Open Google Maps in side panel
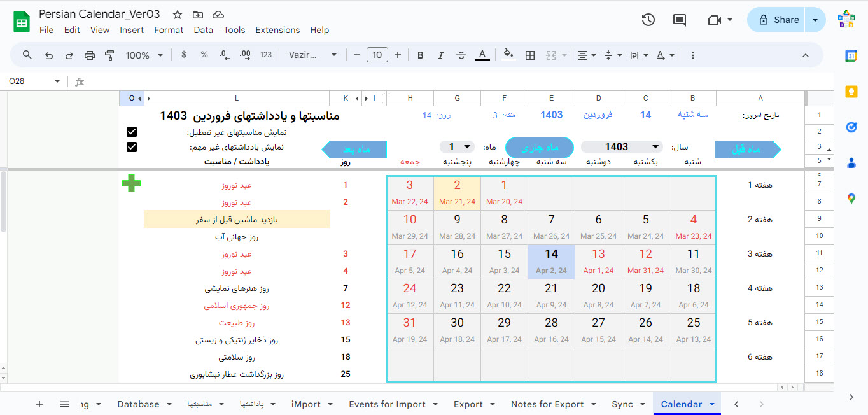The width and height of the screenshot is (868, 415). [x=851, y=199]
